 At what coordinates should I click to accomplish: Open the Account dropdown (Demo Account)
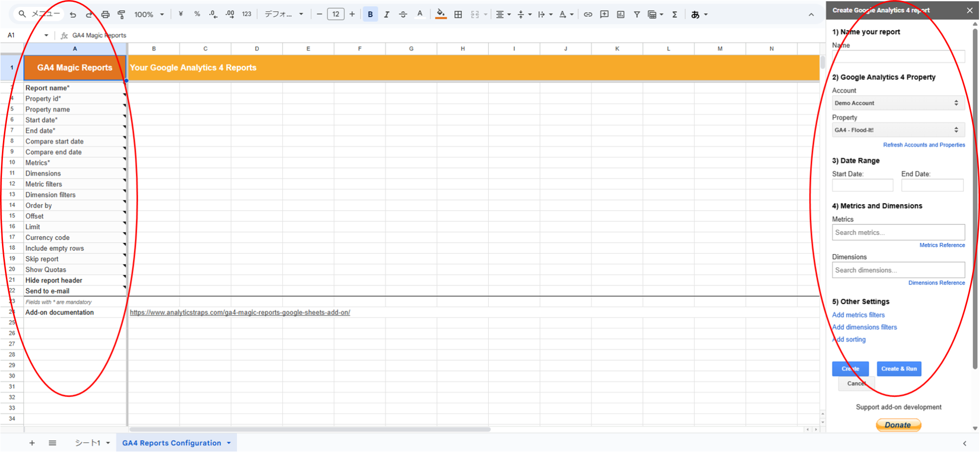[x=898, y=103]
